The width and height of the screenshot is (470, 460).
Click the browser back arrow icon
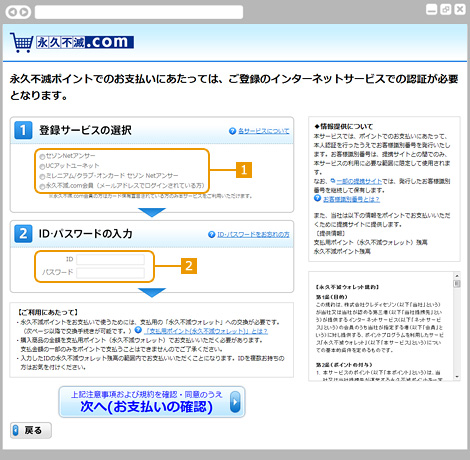13,12
